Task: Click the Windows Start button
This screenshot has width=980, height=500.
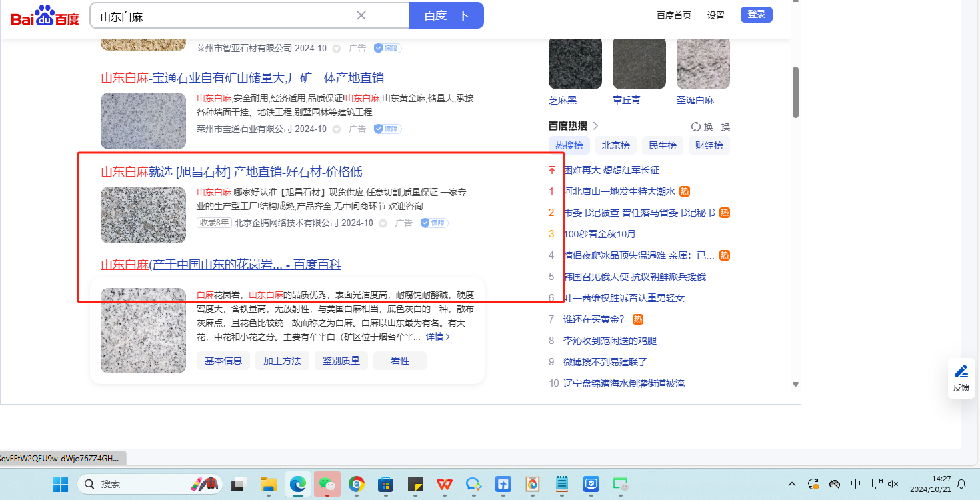Action: pos(61,483)
